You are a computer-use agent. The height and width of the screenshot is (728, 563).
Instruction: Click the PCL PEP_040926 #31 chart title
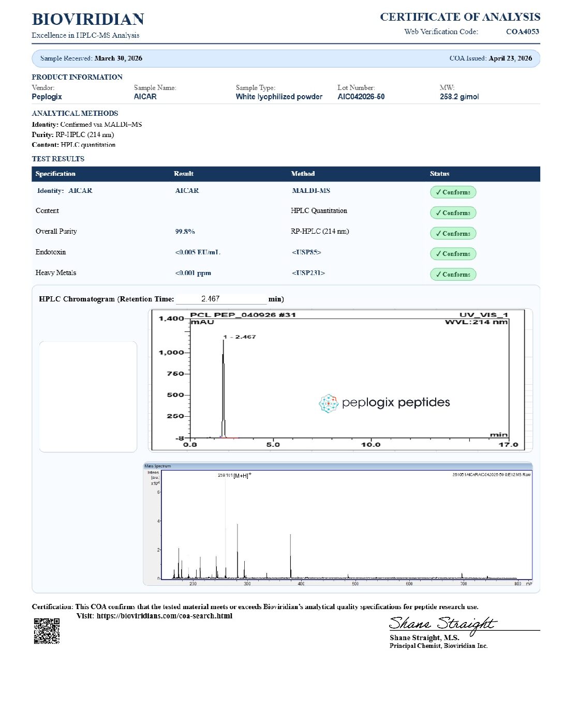coord(243,314)
